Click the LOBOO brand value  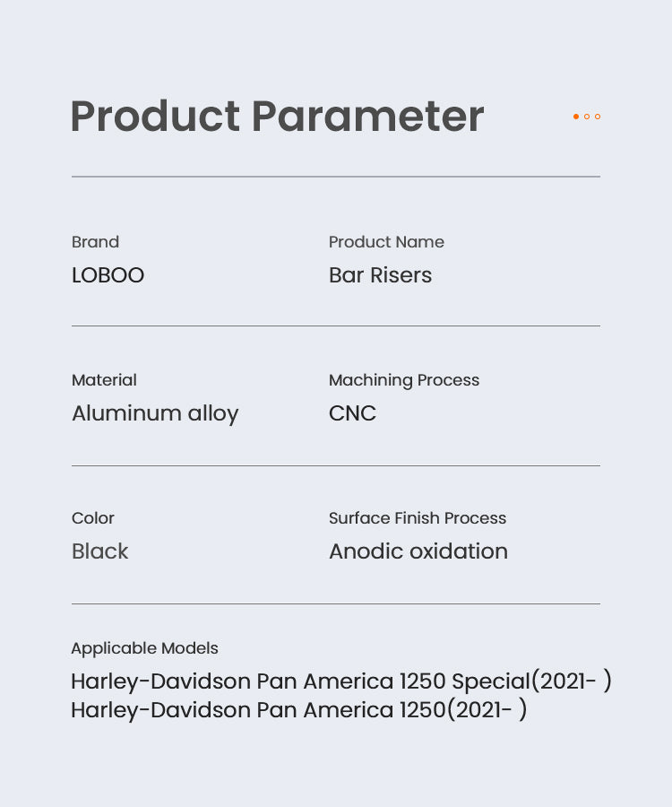coord(108,275)
